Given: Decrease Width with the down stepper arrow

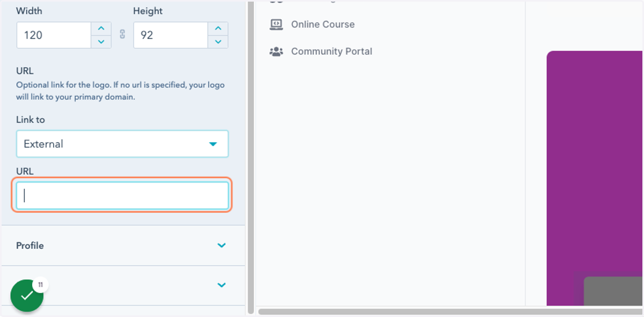Looking at the screenshot, I should [101, 41].
